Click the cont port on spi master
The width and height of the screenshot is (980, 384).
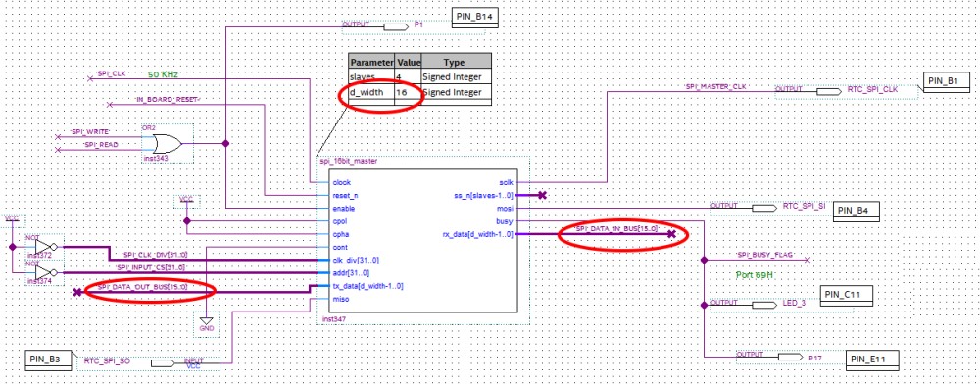(341, 247)
